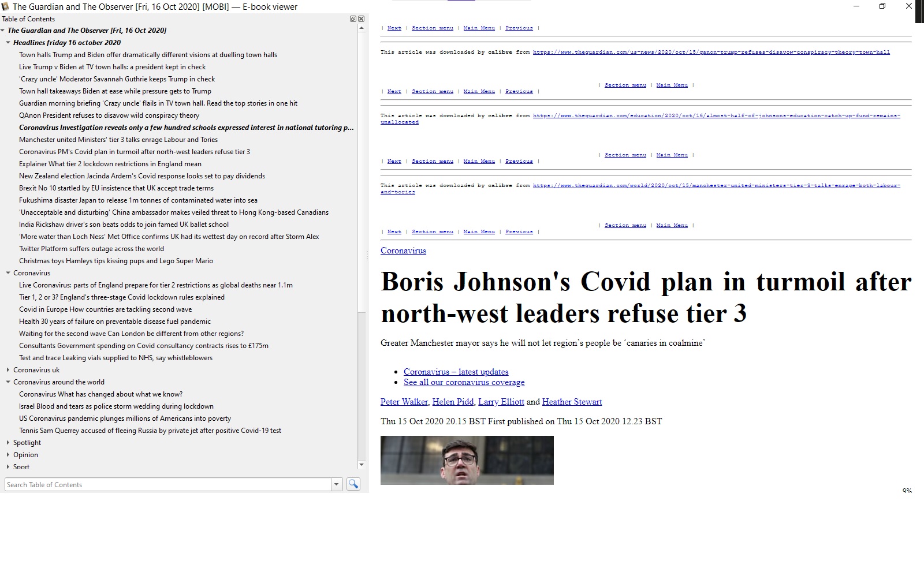Open Guardian morning briefing entry
The image size is (924, 568).
coord(158,103)
